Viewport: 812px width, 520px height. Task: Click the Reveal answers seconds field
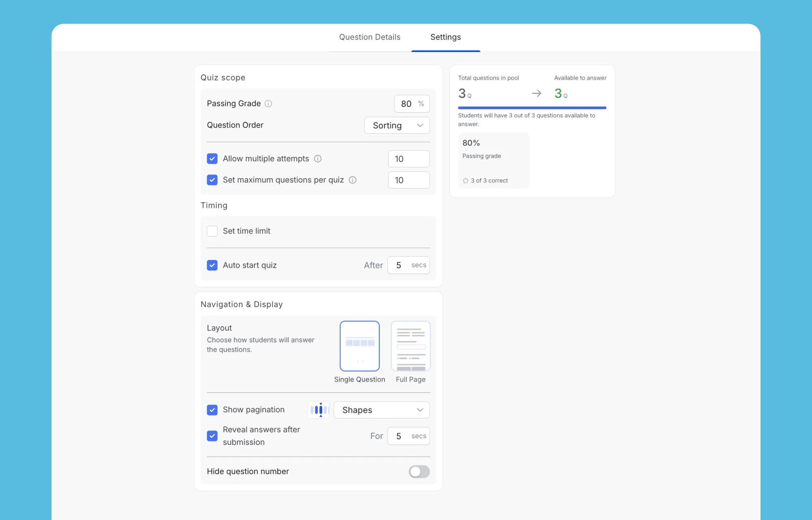pyautogui.click(x=408, y=436)
